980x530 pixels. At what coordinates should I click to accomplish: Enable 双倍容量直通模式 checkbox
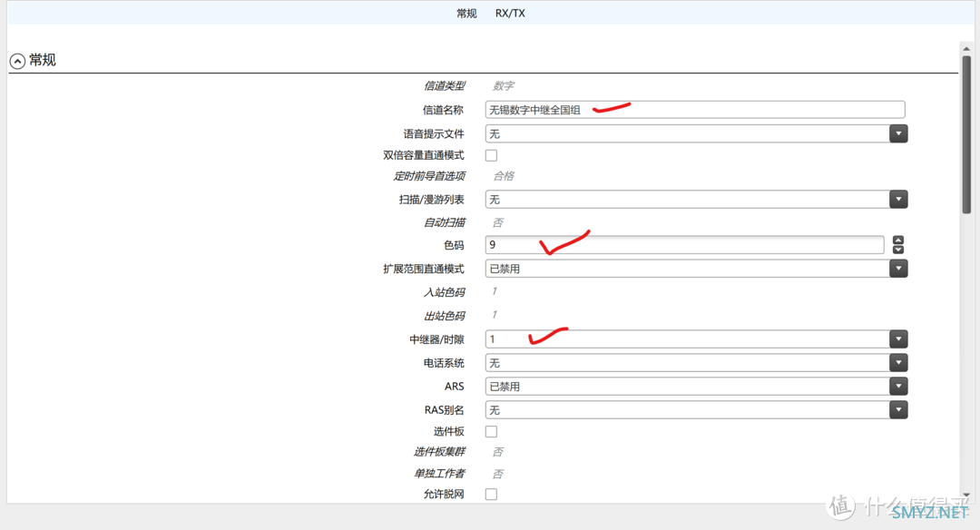(x=491, y=155)
